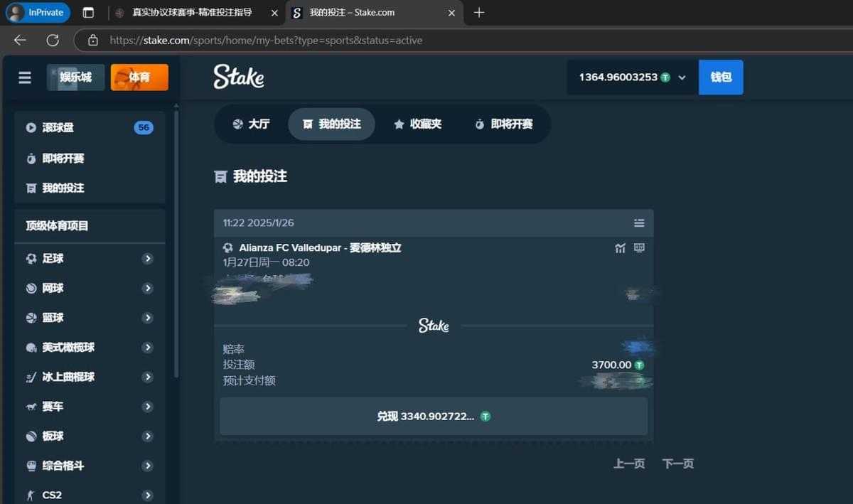Switch to 娱乐城 casino section
Screen dimensions: 853x504
76,77
